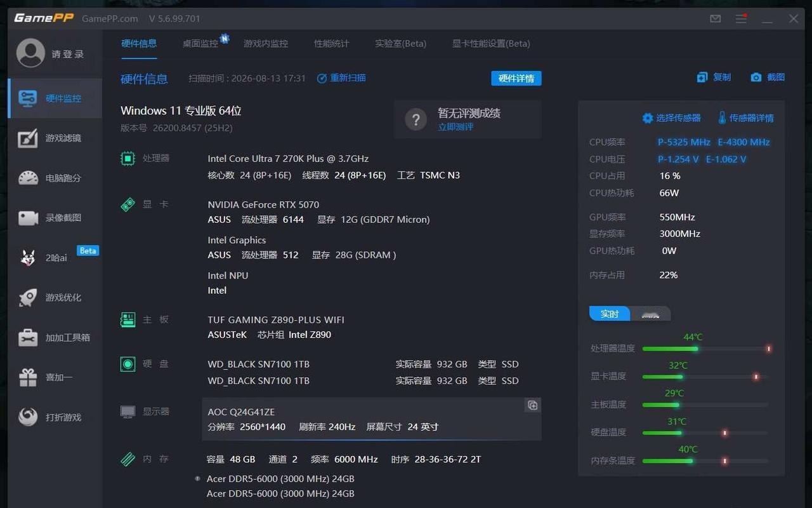The image size is (812, 508).
Task: Click the TUF GAMING Z890-PLUS WIFI text
Action: [276, 320]
